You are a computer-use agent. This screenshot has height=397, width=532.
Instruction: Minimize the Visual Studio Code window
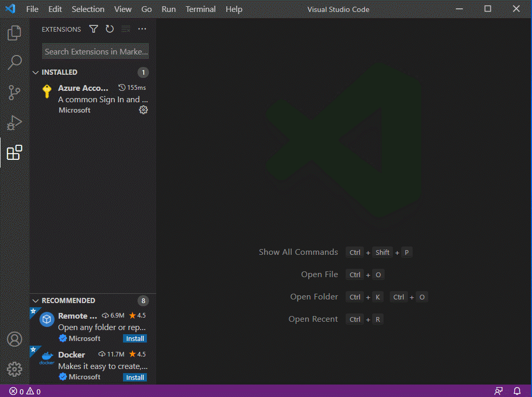click(459, 9)
